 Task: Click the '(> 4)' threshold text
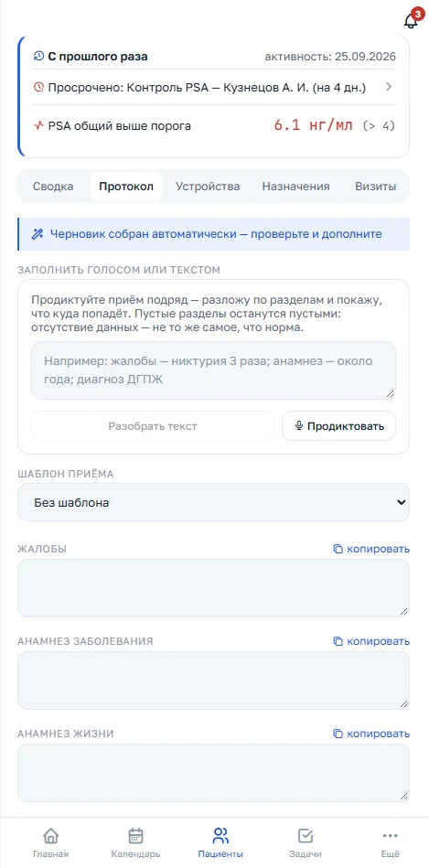click(x=380, y=125)
